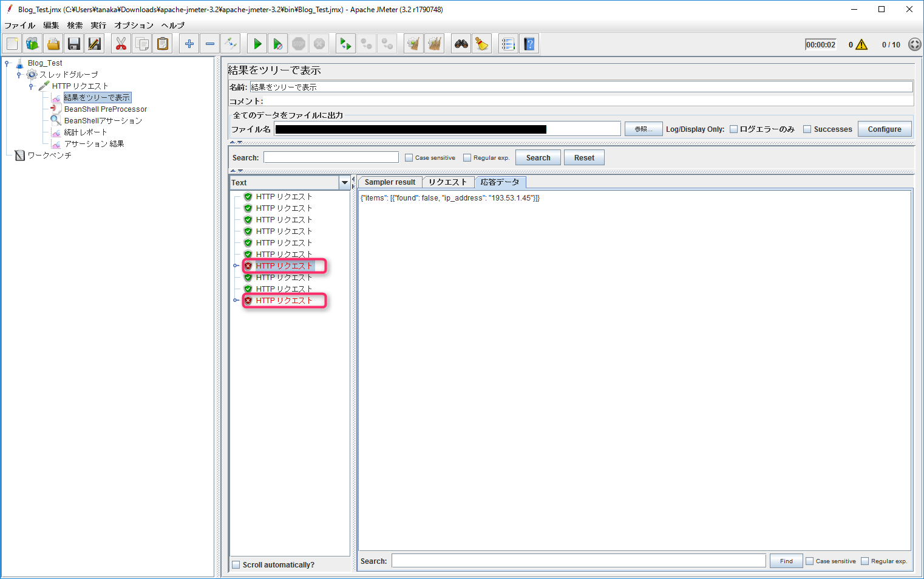Toggle enabled state of selected element icon

[x=231, y=44]
